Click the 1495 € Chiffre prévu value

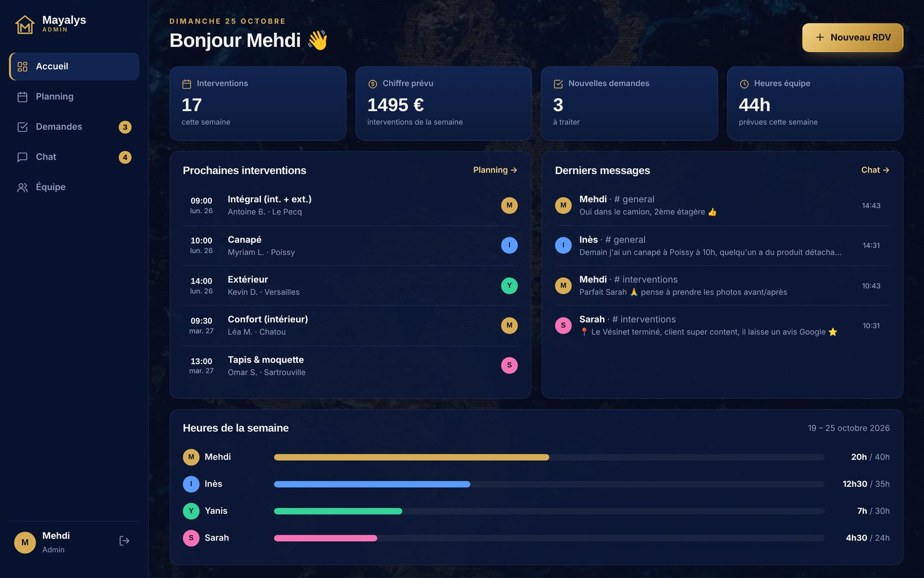click(396, 105)
